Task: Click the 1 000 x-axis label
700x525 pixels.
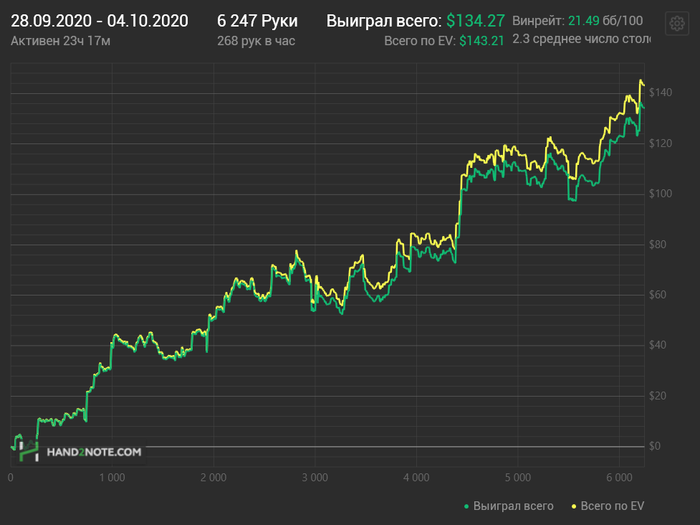Action: click(112, 478)
